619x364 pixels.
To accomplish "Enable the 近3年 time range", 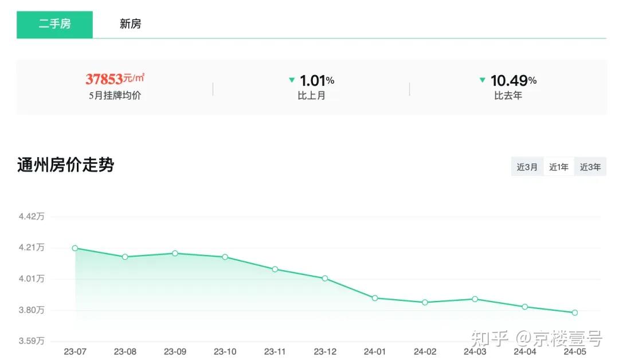I will click(590, 166).
